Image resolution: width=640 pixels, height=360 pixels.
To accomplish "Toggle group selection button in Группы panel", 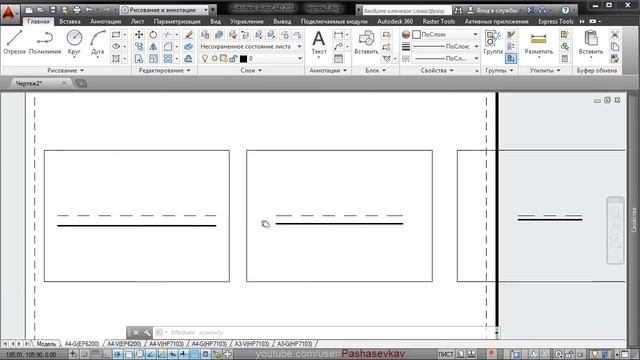I will [x=511, y=59].
